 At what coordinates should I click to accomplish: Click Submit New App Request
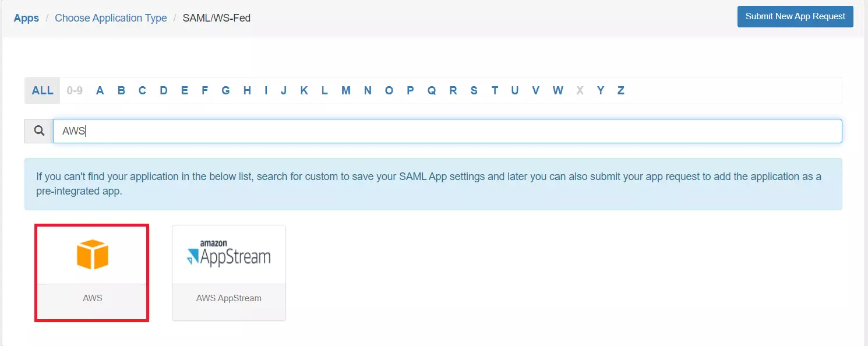click(795, 16)
